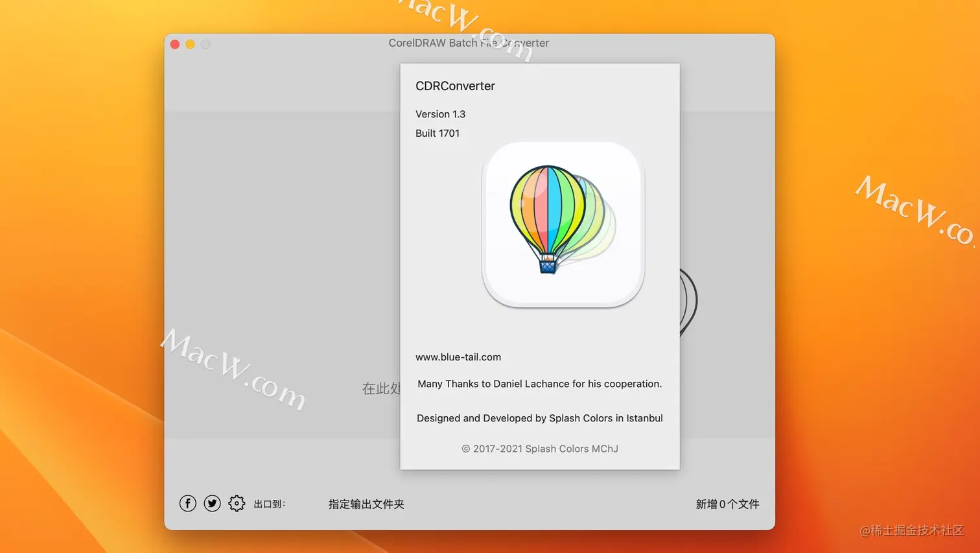Click the 新增0个文件 status text

click(x=727, y=504)
